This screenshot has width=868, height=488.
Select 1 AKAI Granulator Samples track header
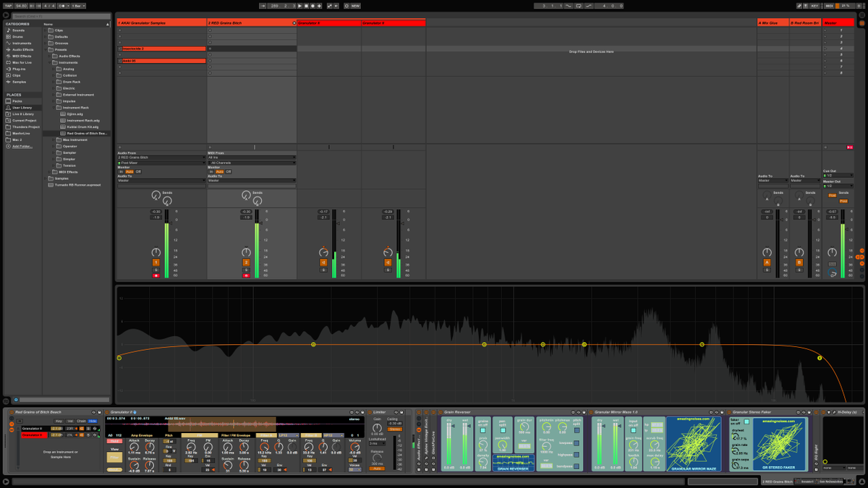point(161,23)
